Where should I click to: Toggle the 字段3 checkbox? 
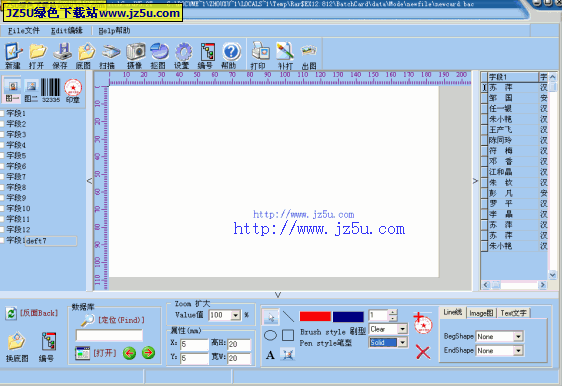tap(2, 135)
